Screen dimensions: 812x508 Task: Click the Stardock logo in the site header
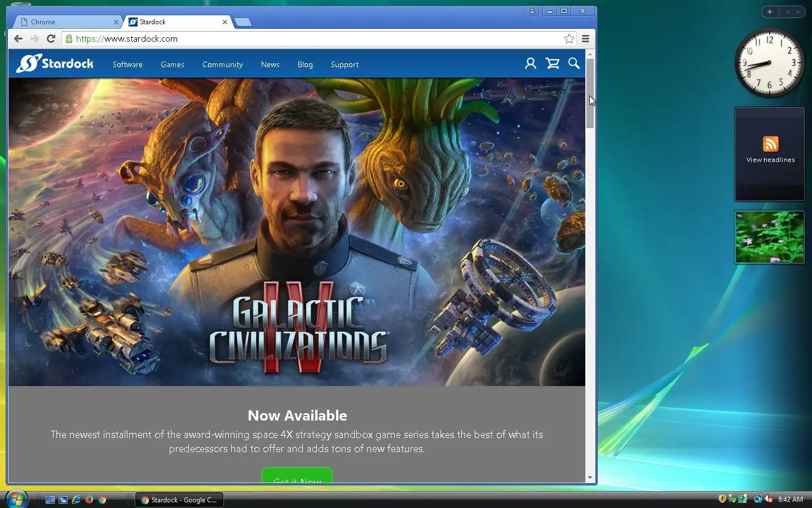pos(55,64)
